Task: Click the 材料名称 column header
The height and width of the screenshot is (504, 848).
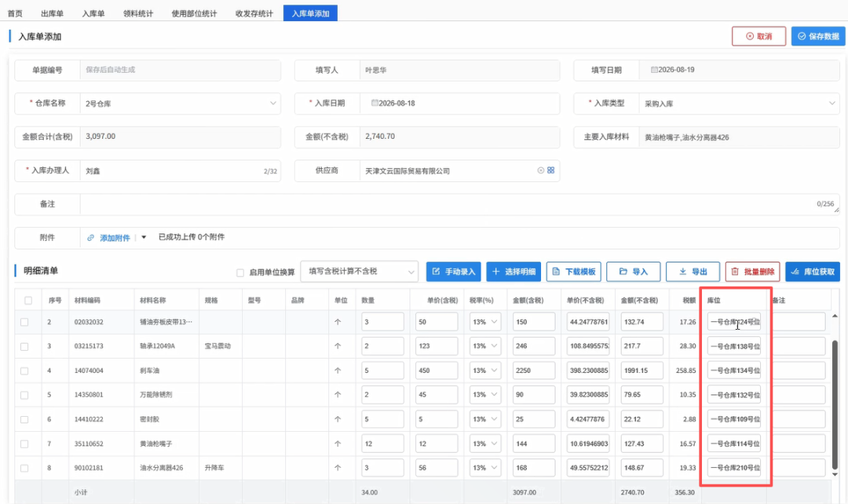Action: tap(152, 300)
